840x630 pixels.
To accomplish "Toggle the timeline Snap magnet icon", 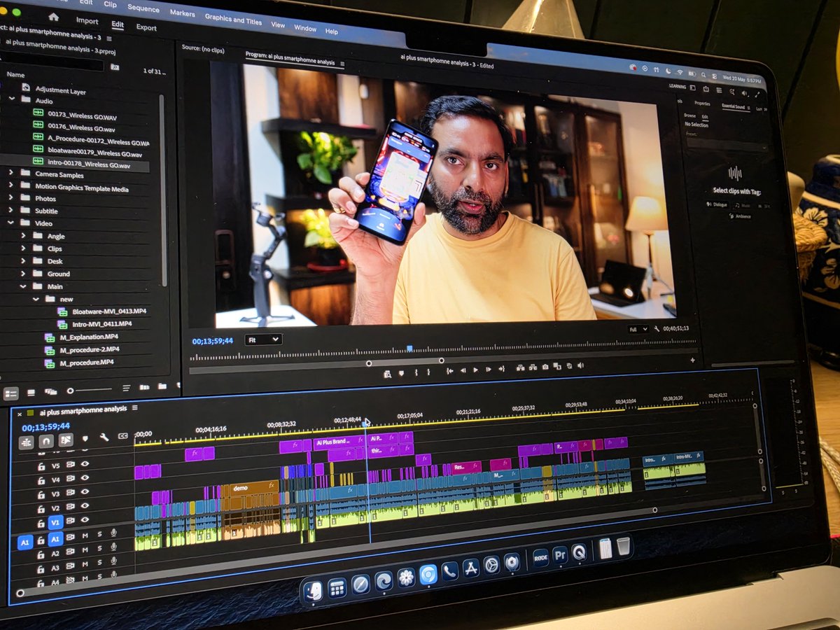I will coord(46,442).
